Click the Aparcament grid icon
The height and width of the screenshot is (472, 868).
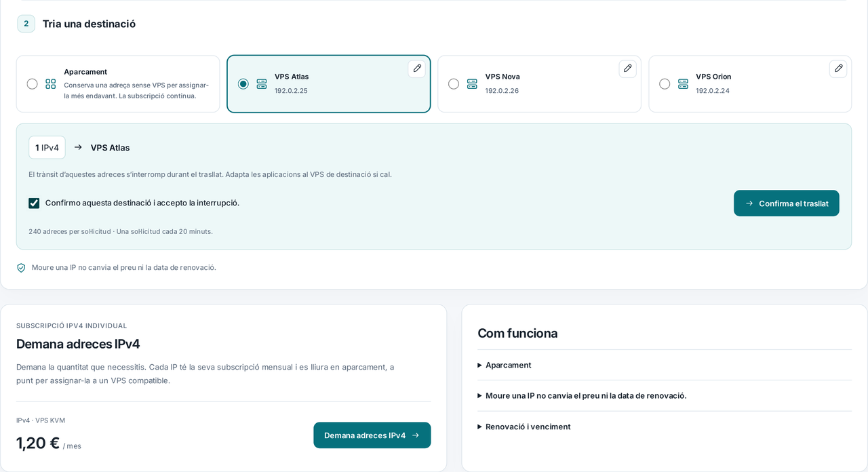[51, 84]
